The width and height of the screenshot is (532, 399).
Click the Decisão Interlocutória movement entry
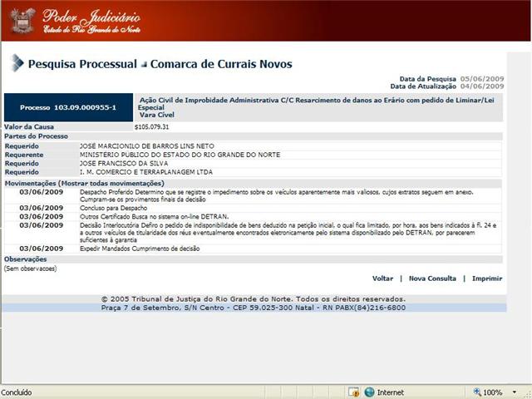pos(288,233)
